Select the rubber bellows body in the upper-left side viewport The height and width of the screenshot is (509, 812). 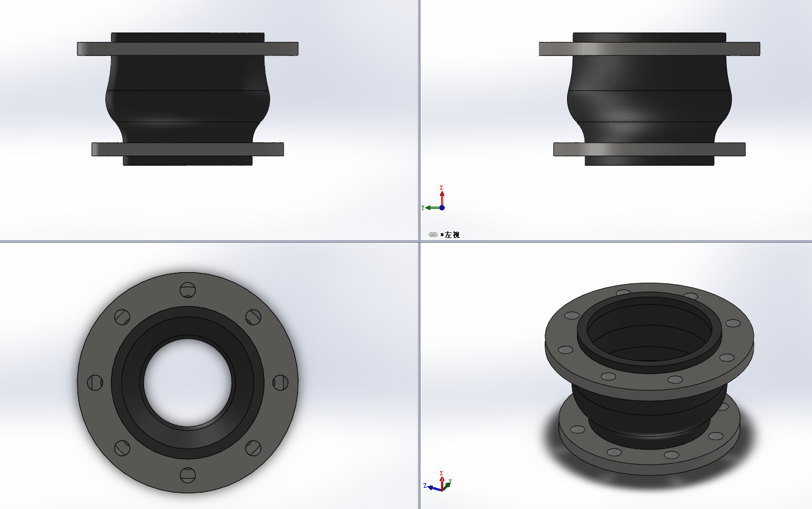click(x=188, y=98)
